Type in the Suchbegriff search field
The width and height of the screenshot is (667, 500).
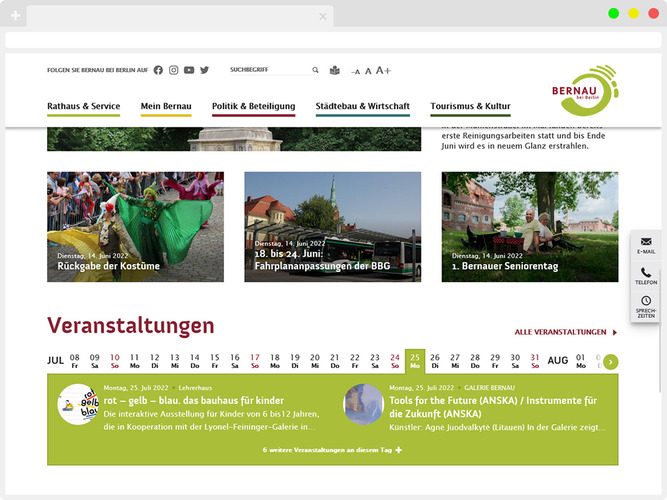coord(268,70)
